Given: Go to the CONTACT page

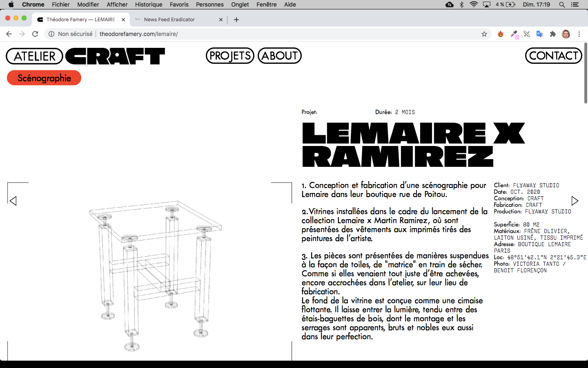Looking at the screenshot, I should click(x=553, y=56).
